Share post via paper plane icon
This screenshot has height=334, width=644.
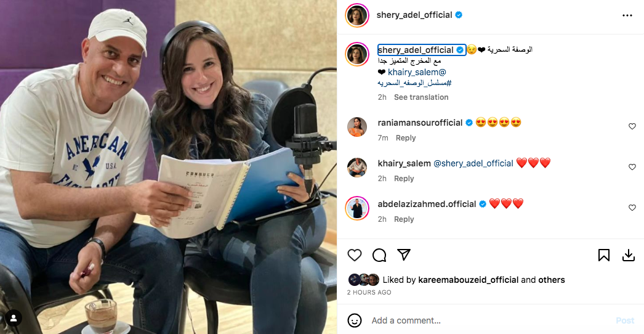[404, 255]
